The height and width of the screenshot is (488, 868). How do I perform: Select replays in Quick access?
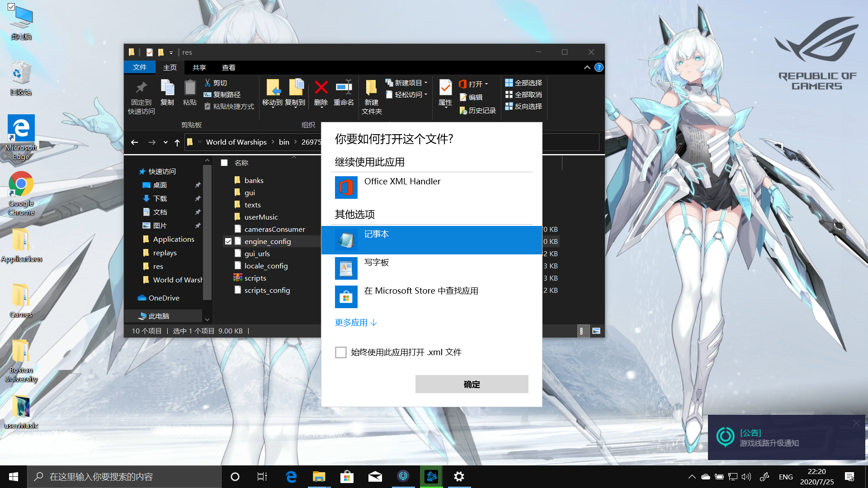pyautogui.click(x=165, y=253)
